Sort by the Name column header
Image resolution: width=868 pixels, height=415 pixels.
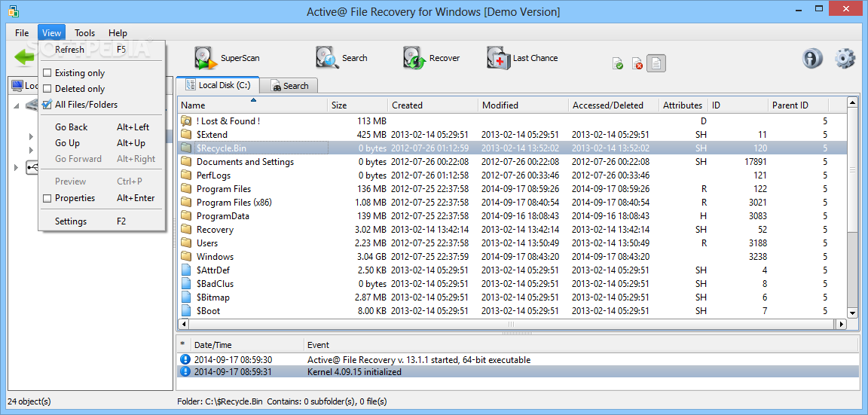pos(253,105)
